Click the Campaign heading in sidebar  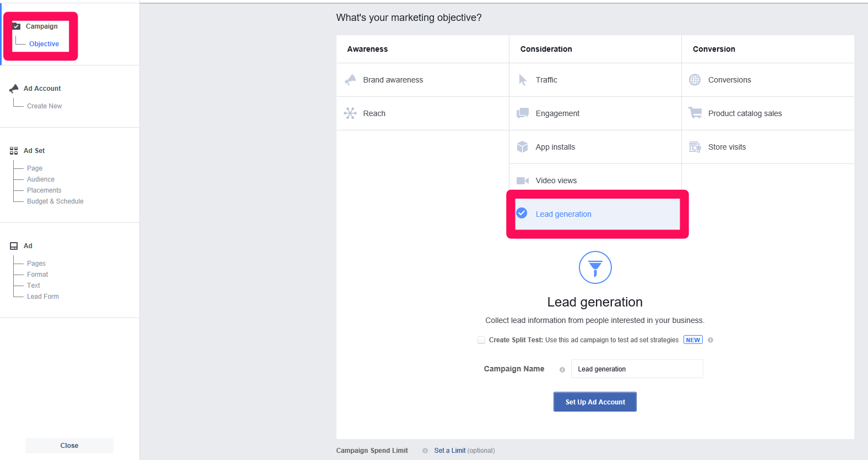(42, 26)
